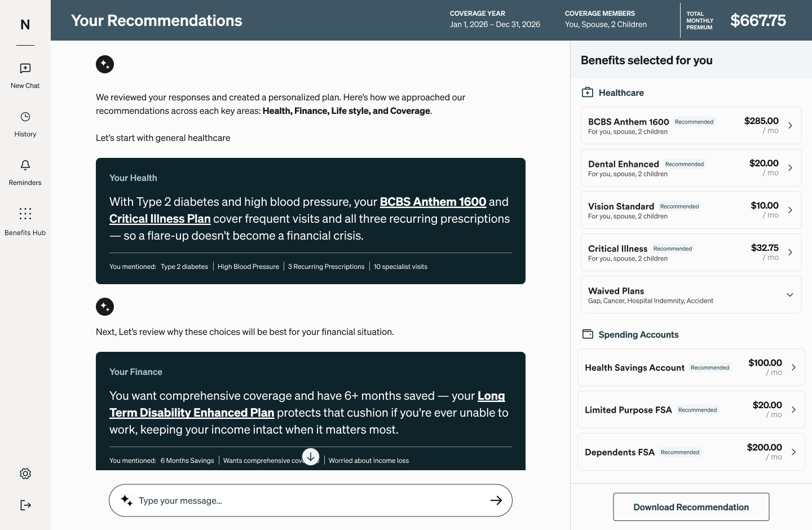Image resolution: width=812 pixels, height=530 pixels.
Task: Open the History clock icon
Action: [x=25, y=117]
